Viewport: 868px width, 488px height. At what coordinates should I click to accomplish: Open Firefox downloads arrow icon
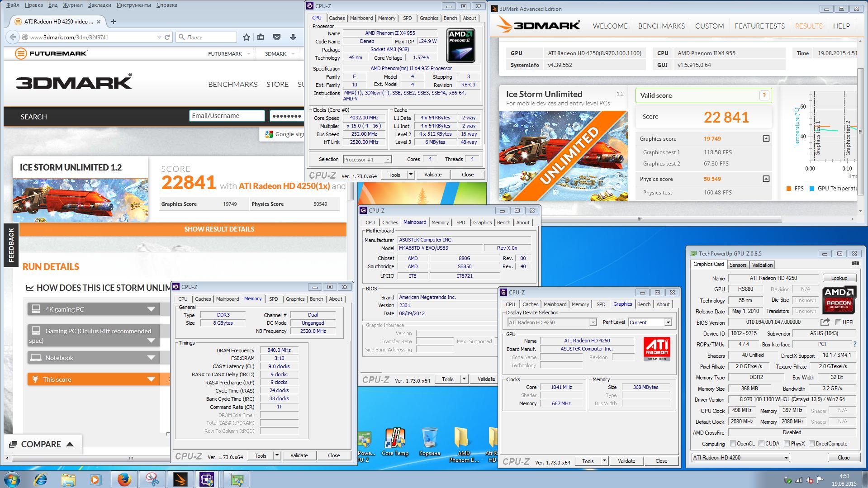293,37
